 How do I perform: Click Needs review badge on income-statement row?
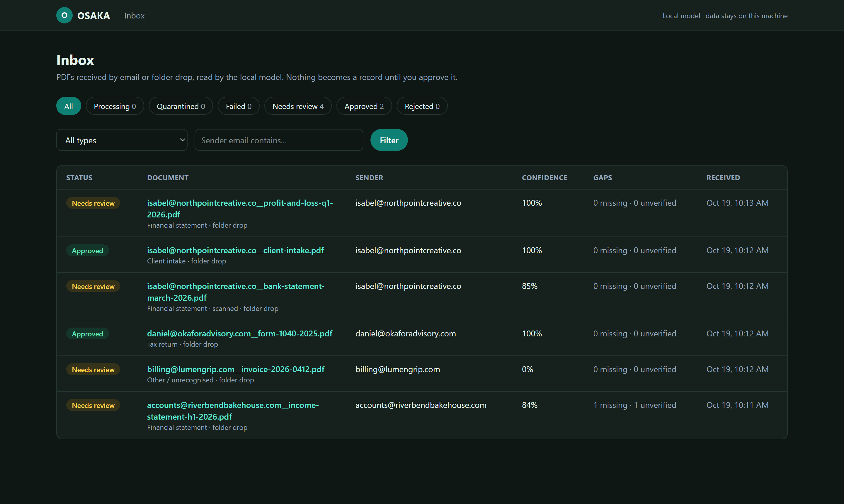pos(93,405)
